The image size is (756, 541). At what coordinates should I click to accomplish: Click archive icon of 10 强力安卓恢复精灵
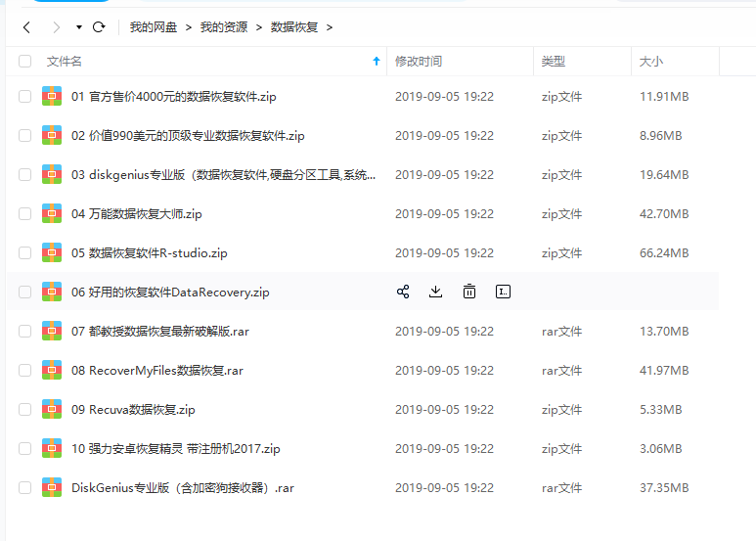[52, 448]
